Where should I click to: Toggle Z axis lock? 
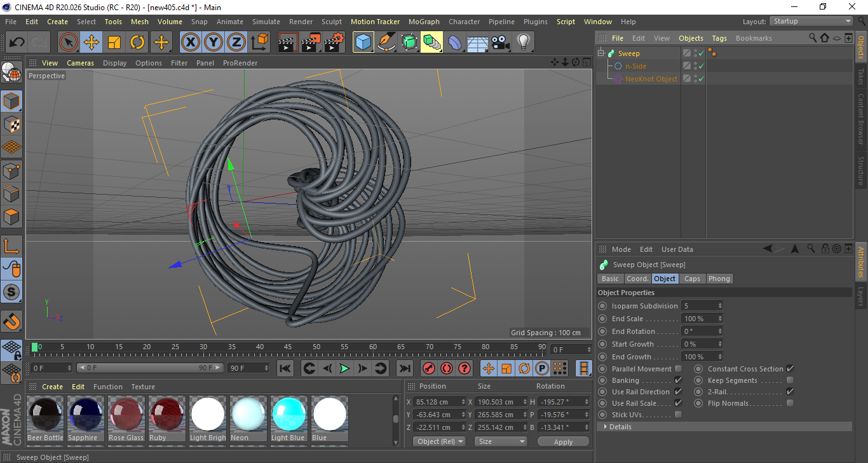pos(236,43)
